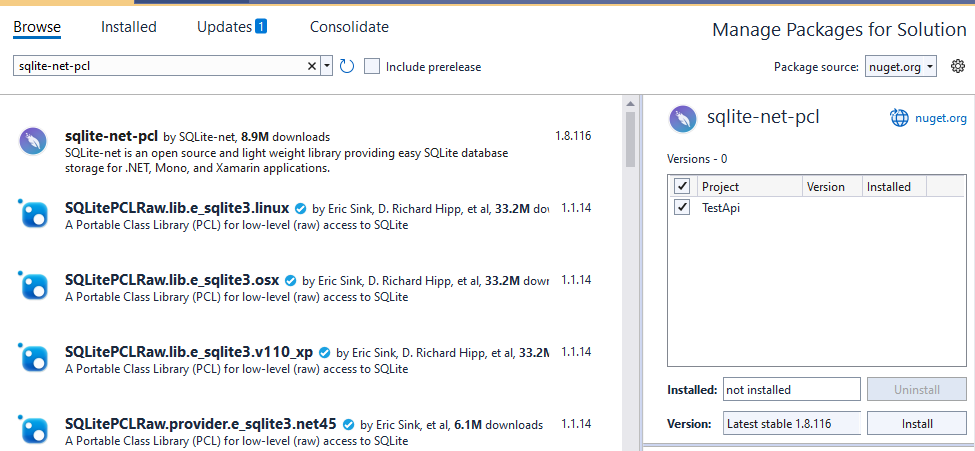Click verified badge on the provider.e_sqlite3.net45 package
This screenshot has width=975, height=451.
348,424
